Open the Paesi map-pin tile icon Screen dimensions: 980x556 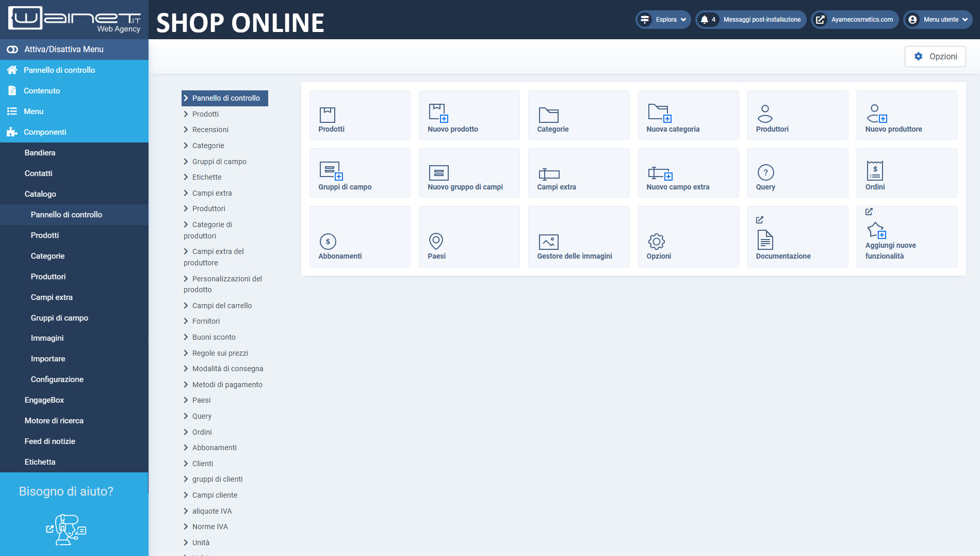436,241
